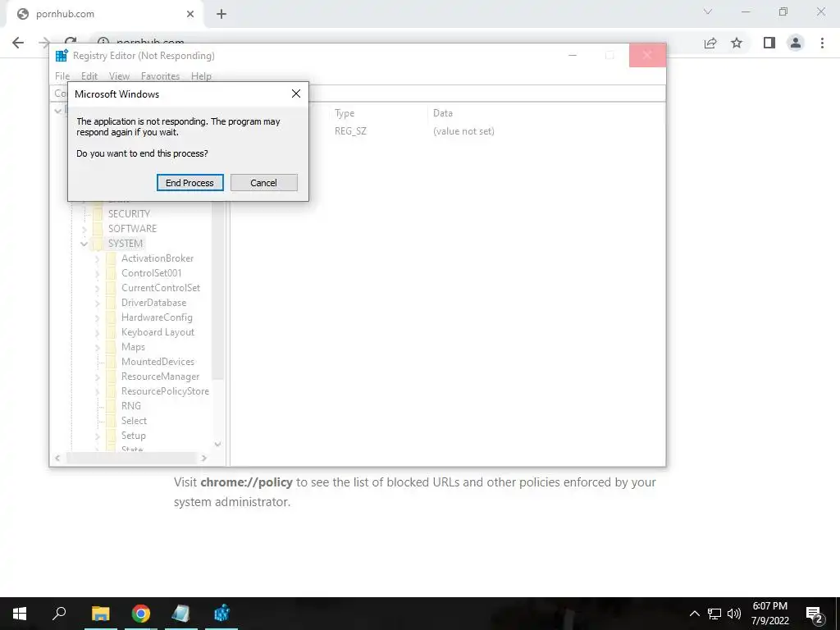This screenshot has width=840, height=630.
Task: Select the HardwareConfig key
Action: (x=157, y=317)
